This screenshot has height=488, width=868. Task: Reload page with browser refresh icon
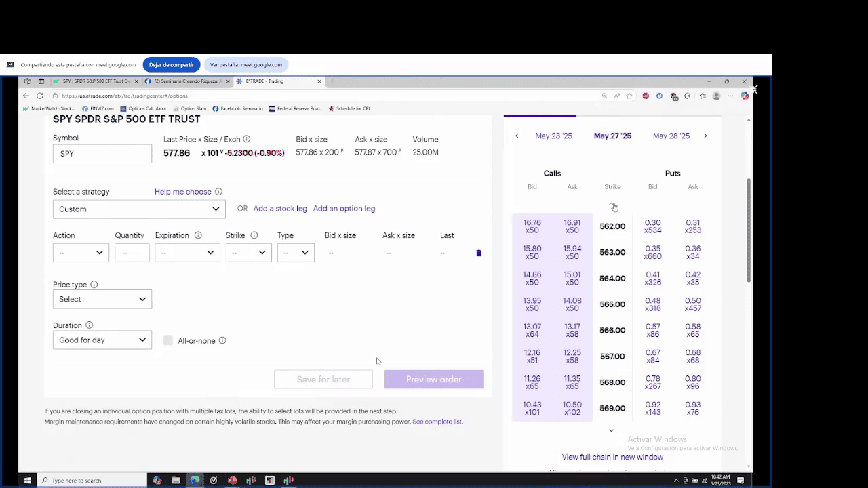(40, 96)
